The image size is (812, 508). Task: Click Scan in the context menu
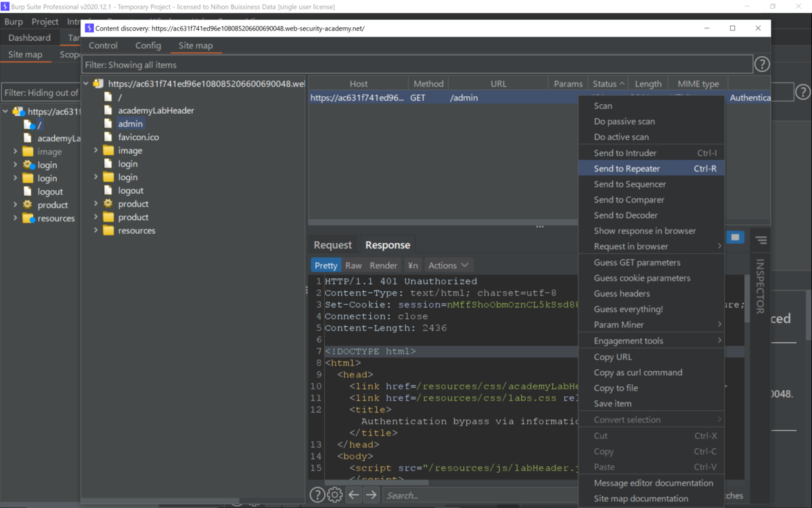pyautogui.click(x=651, y=106)
